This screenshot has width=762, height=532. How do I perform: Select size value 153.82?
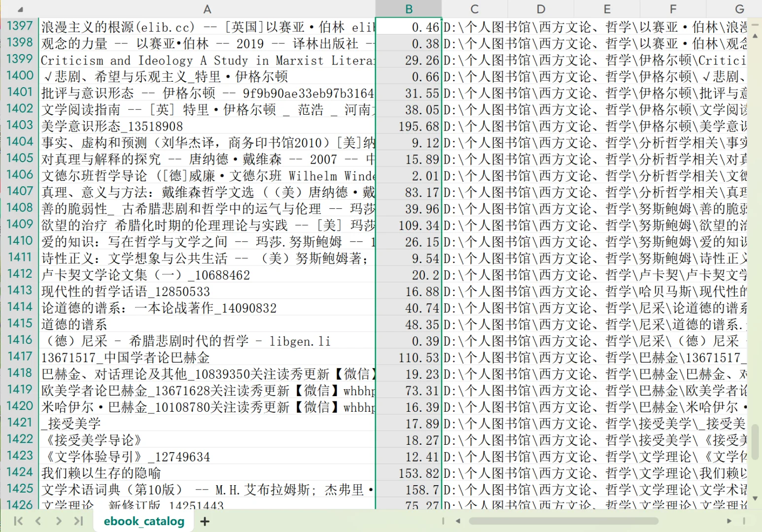(409, 473)
